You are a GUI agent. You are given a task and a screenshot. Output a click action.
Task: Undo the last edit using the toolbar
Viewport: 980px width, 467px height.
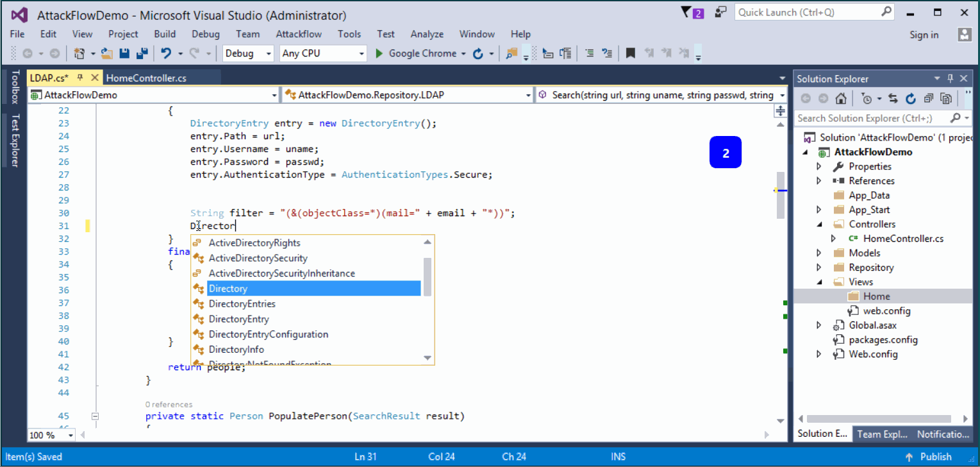click(x=166, y=54)
